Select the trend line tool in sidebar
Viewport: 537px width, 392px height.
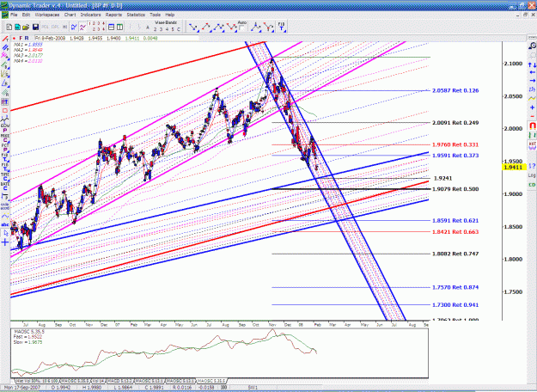[x=5, y=39]
